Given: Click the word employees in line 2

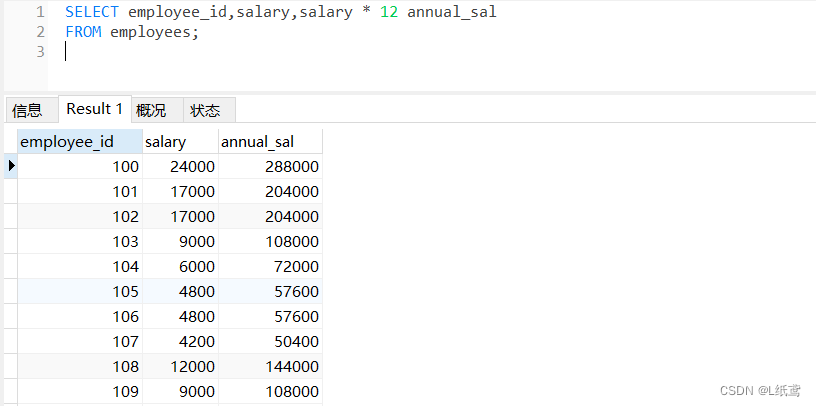Looking at the screenshot, I should point(150,32).
